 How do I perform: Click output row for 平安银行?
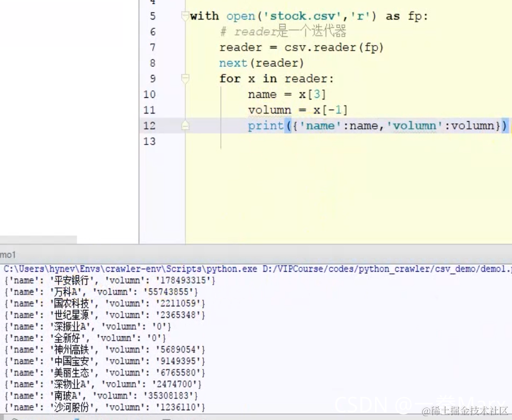click(x=110, y=280)
